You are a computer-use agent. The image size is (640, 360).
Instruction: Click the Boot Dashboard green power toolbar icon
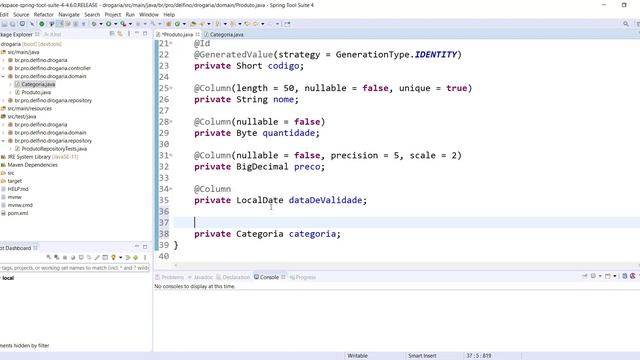[x=42, y=24]
